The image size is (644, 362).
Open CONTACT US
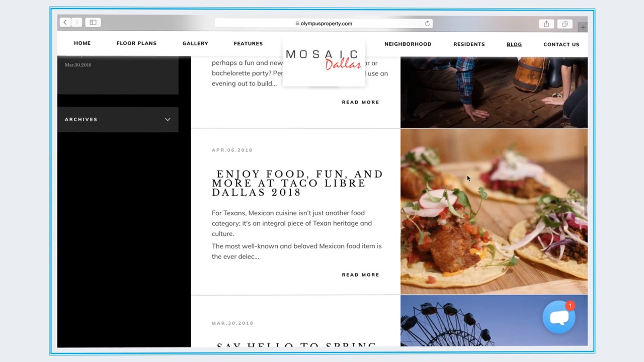pyautogui.click(x=561, y=44)
